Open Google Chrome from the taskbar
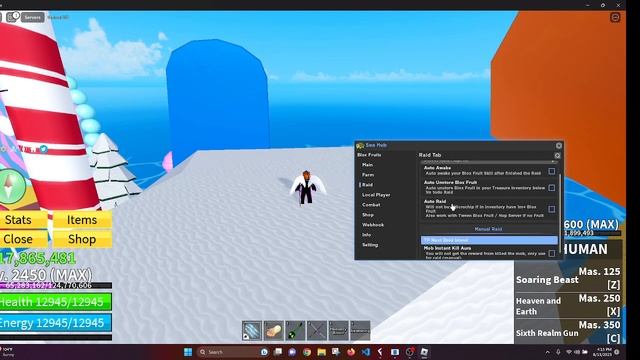The height and width of the screenshot is (360, 640). (307, 352)
